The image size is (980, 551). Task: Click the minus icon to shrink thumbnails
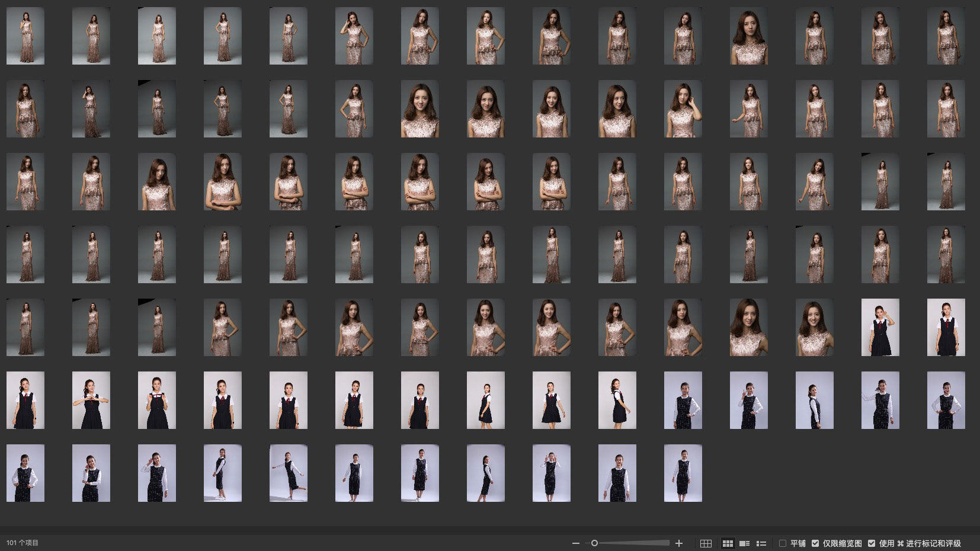pos(575,543)
